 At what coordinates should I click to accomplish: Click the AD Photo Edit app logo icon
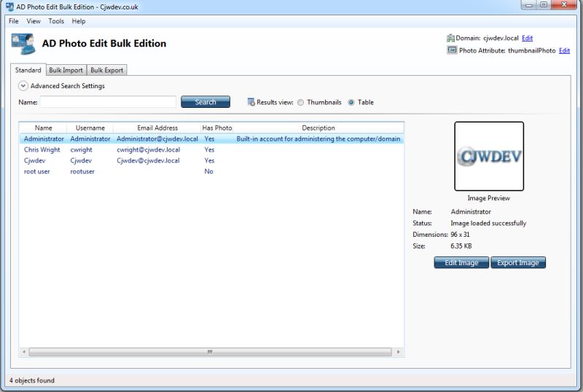point(23,44)
